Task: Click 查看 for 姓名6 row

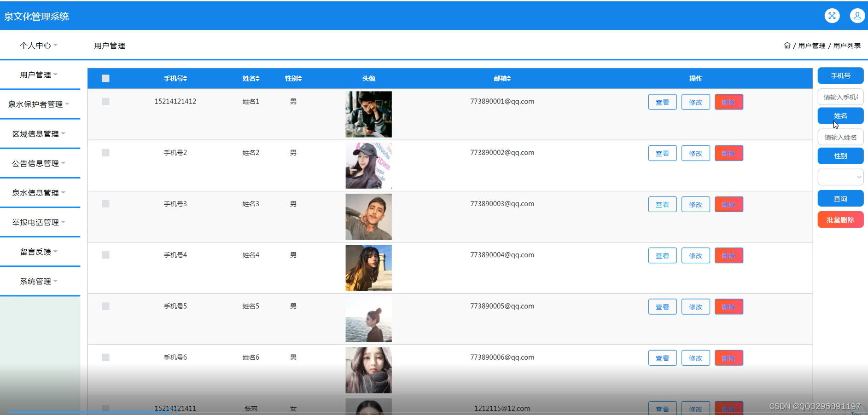Action: [662, 358]
